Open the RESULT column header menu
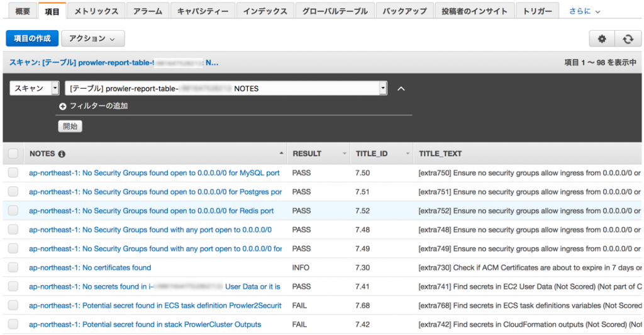 click(x=345, y=154)
